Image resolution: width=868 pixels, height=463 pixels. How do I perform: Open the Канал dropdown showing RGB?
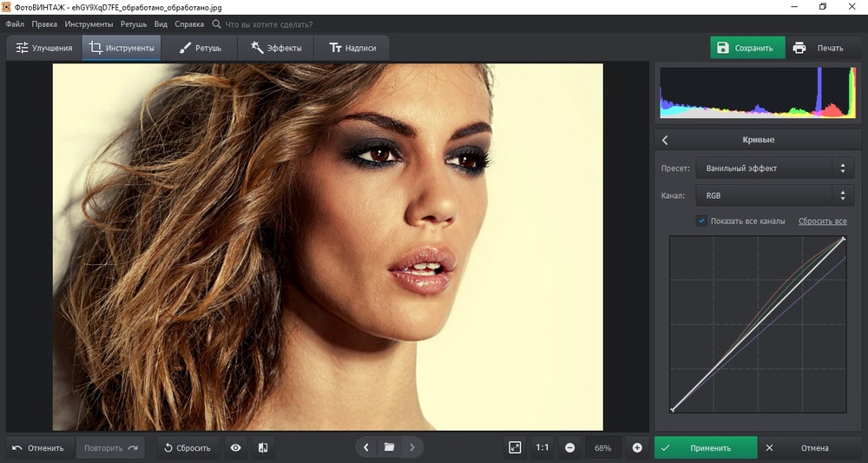[x=774, y=195]
